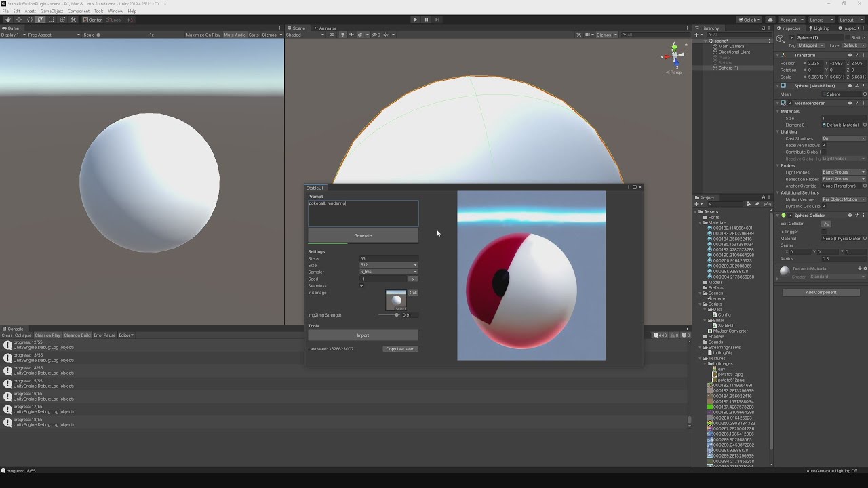Toggle the Seamless checkbox in StableUI
868x488 pixels.
point(362,286)
